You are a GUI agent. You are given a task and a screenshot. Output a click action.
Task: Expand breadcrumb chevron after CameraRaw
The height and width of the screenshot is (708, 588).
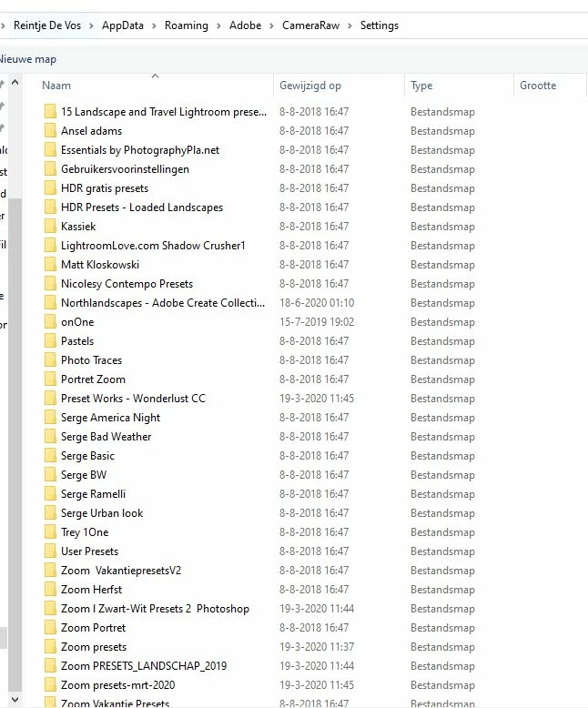tap(350, 25)
